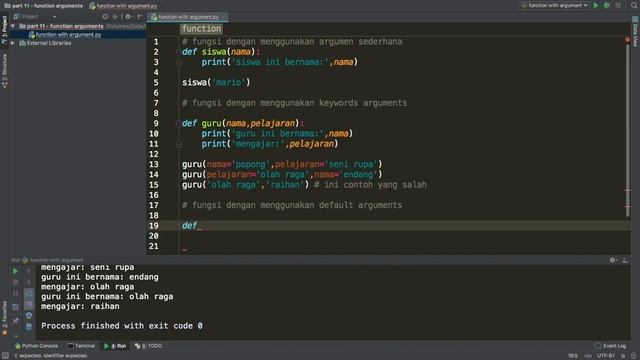Rerun program with Run panel green arrow
This screenshot has width=640, height=360.
tap(16, 271)
